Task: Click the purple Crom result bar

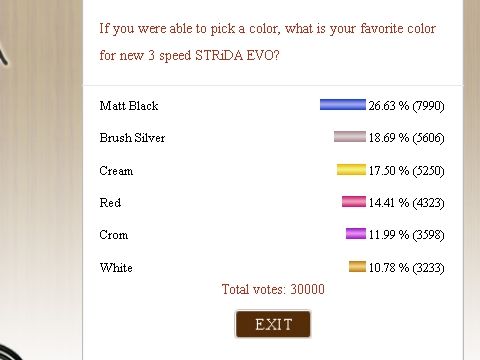Action: (356, 234)
